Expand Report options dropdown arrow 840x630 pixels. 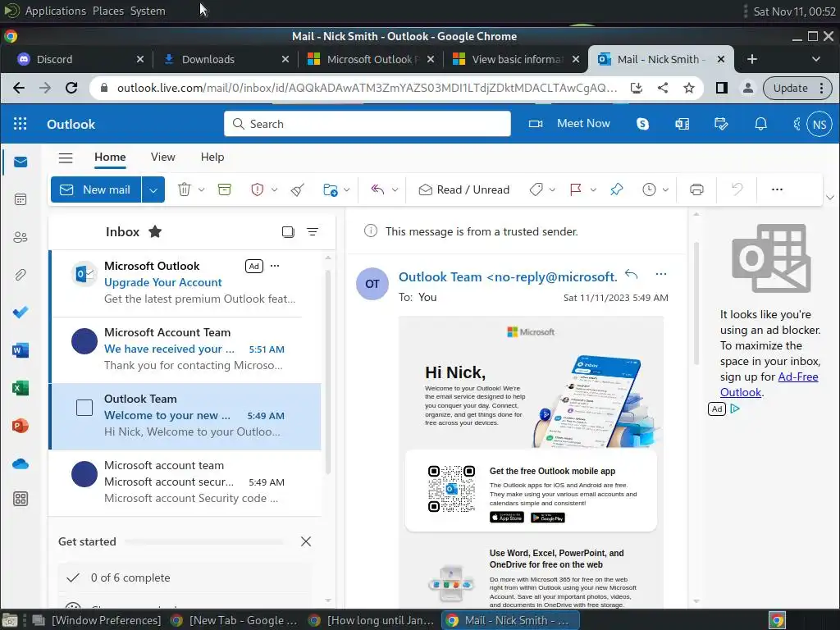pos(274,189)
